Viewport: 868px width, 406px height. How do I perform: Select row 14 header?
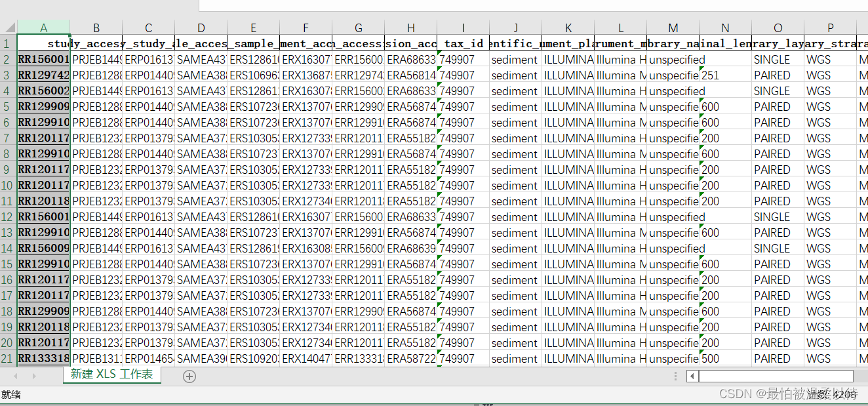(8, 248)
